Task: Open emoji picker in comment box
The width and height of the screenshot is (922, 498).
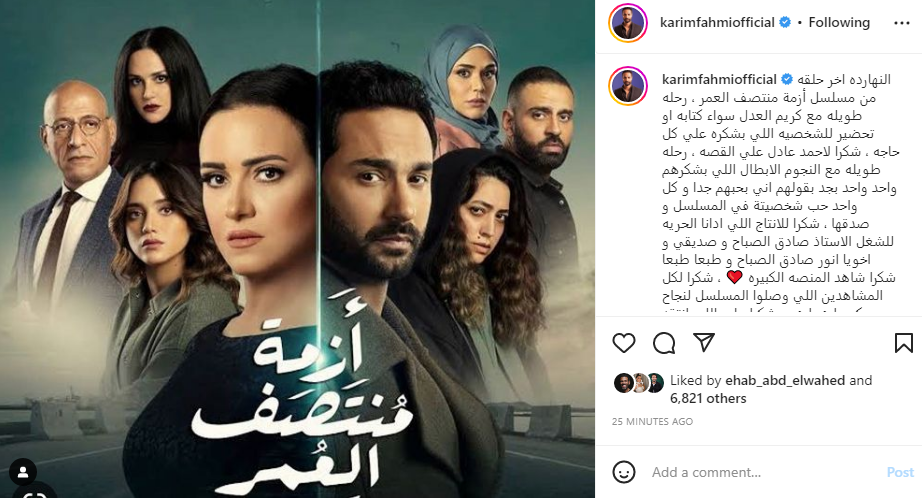Action: (x=623, y=472)
